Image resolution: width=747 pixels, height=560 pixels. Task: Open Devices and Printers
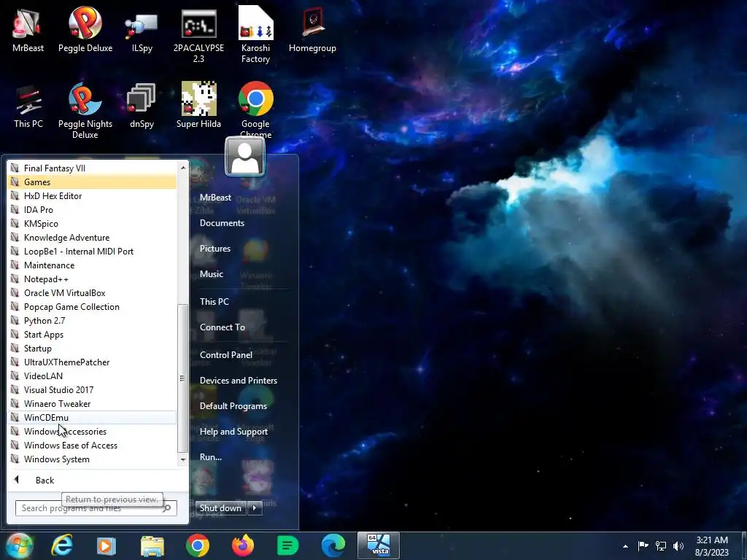pos(239,381)
